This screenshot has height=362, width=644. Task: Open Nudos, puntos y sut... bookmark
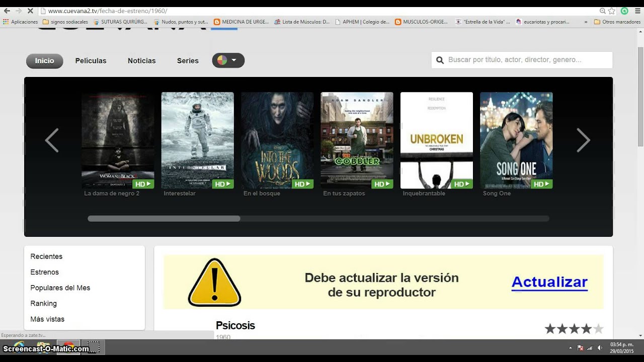tap(181, 22)
